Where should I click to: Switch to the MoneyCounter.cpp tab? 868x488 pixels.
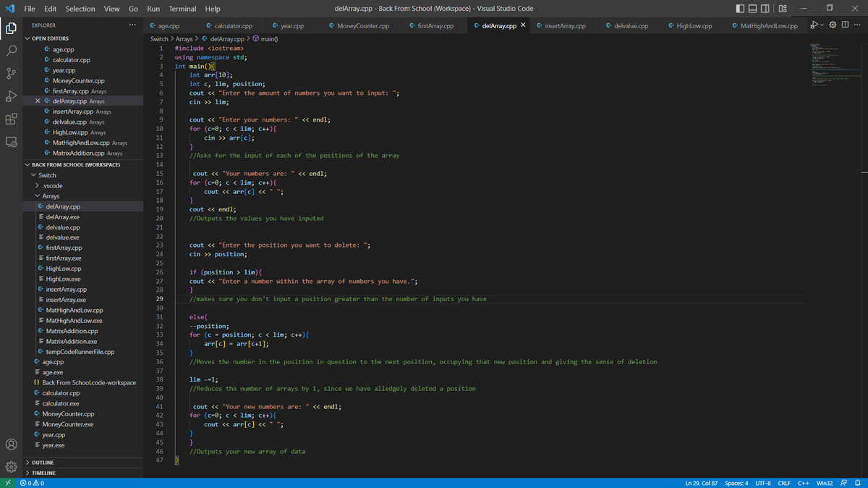(x=365, y=26)
